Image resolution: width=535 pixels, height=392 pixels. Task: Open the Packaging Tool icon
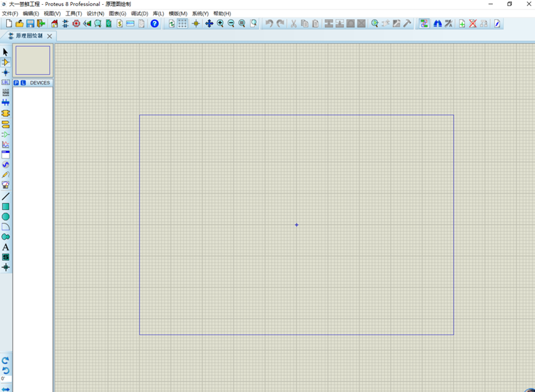coord(396,24)
